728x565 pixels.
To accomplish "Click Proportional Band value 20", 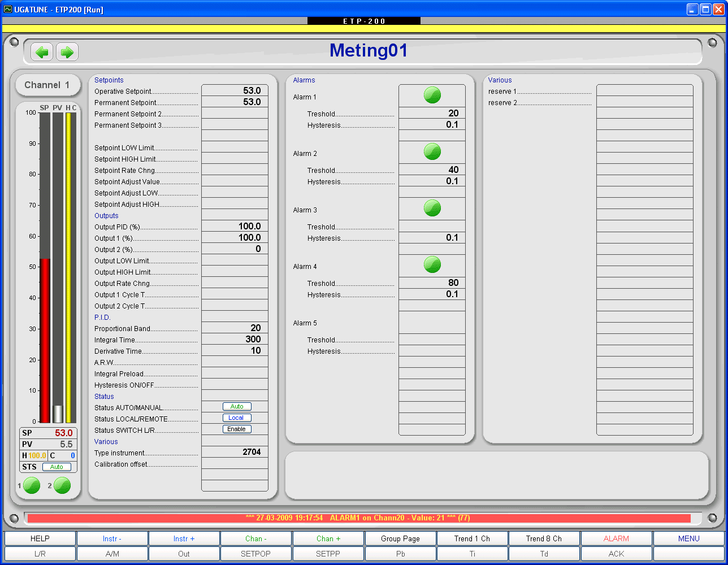I will pos(235,328).
